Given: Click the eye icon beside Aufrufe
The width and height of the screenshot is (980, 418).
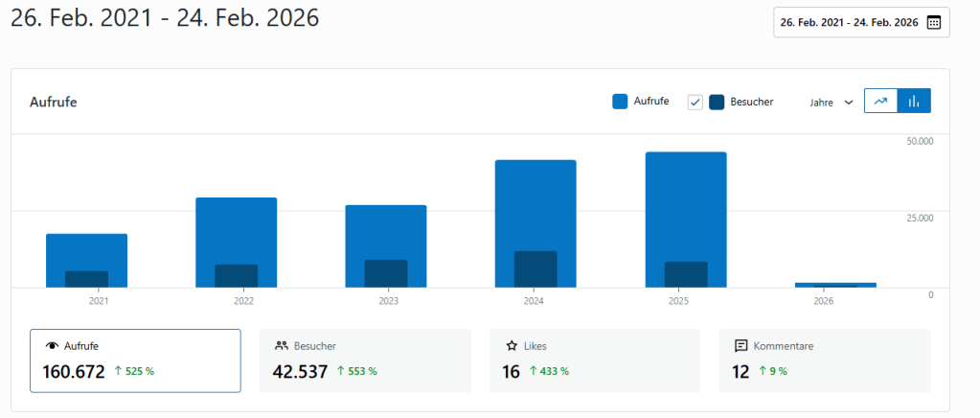Looking at the screenshot, I should [x=52, y=345].
